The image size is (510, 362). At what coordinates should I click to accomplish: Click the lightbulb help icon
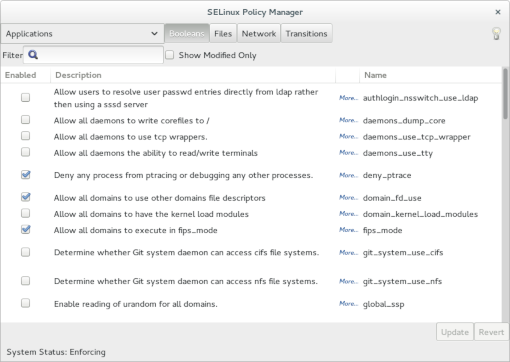(496, 34)
